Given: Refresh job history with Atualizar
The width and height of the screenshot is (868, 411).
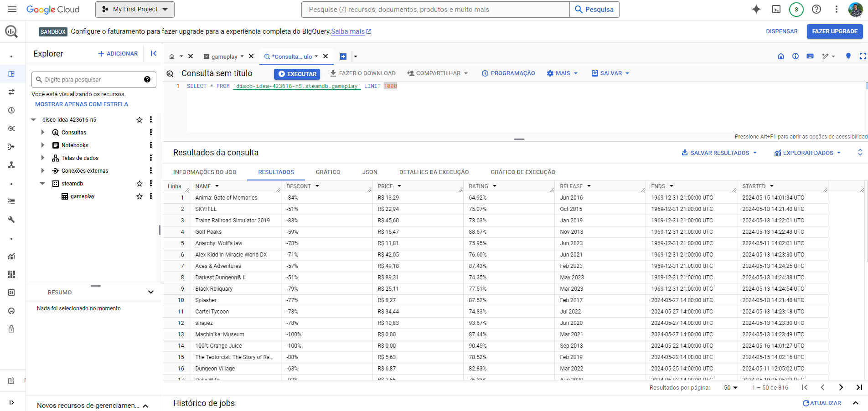Looking at the screenshot, I should click(822, 403).
